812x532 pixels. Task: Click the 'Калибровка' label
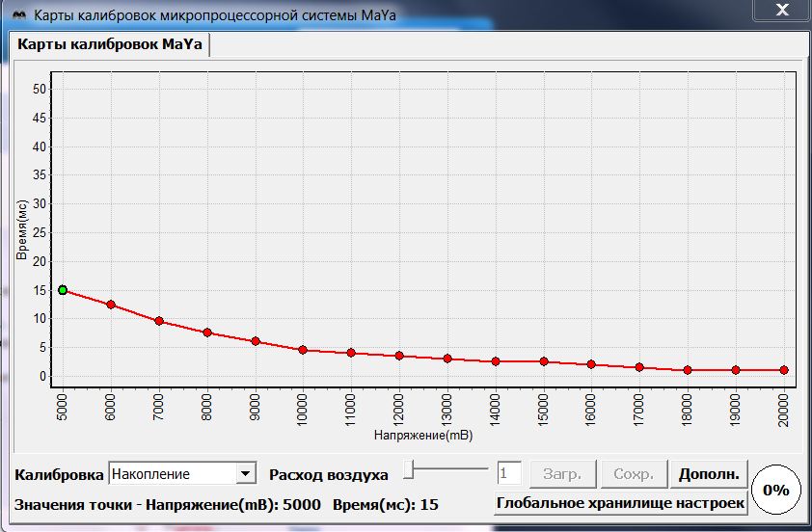[x=59, y=474]
